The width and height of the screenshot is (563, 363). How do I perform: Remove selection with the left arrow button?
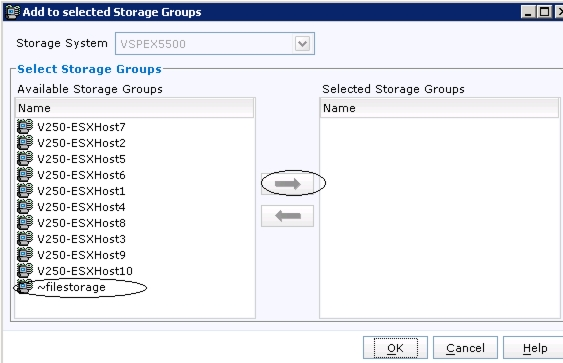[287, 216]
